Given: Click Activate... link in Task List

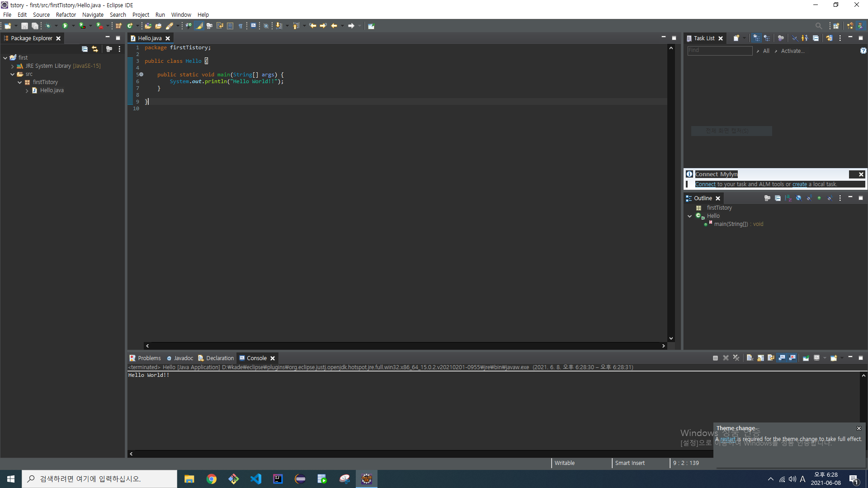Looking at the screenshot, I should [x=793, y=51].
